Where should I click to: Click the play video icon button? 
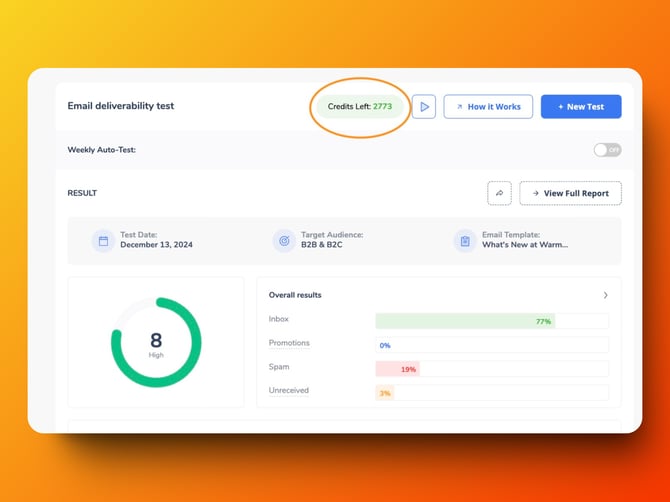coord(424,107)
